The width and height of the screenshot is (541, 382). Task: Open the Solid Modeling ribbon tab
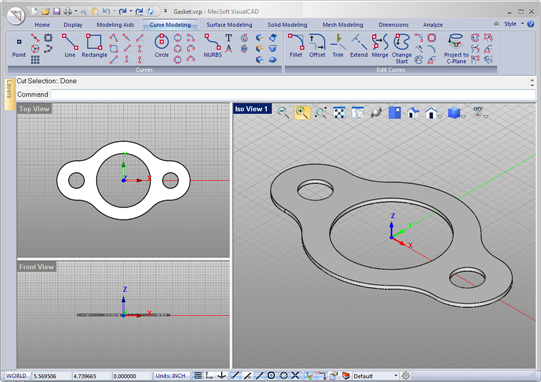(x=287, y=25)
